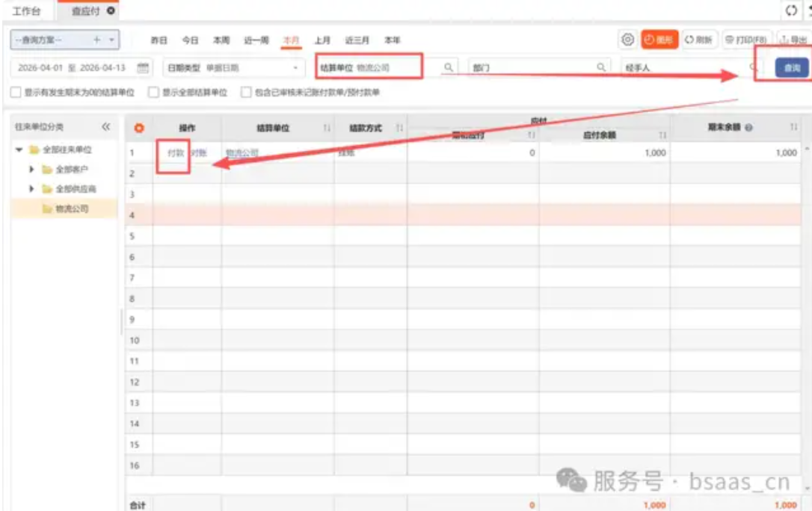Select the 上月 date filter

(322, 40)
